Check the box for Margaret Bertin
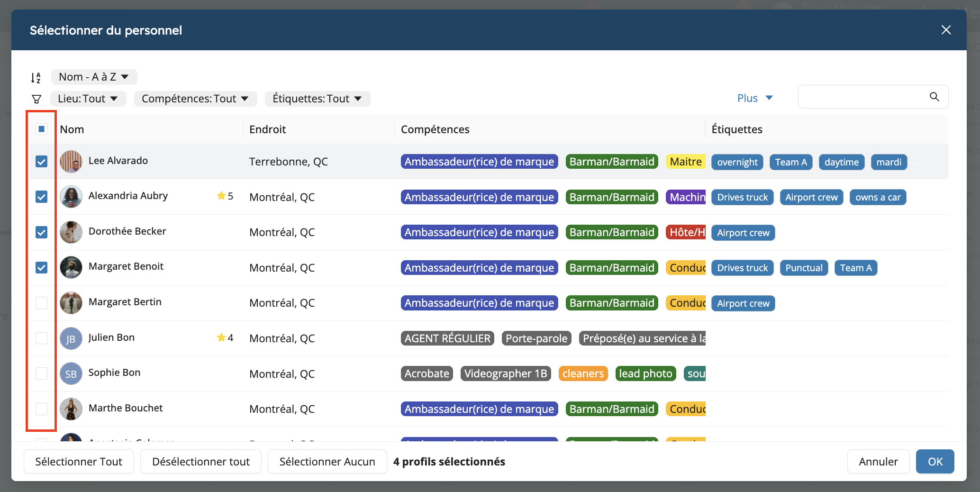 click(x=42, y=303)
